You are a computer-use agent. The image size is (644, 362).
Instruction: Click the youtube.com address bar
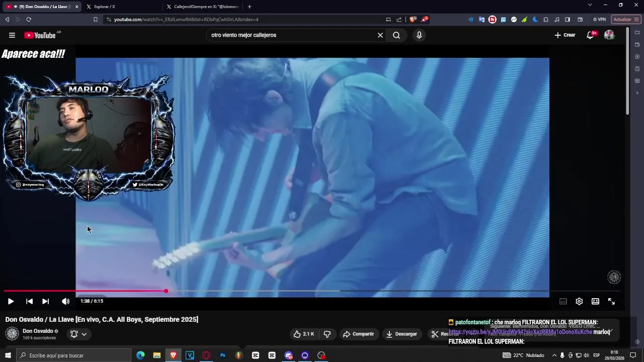(x=244, y=20)
